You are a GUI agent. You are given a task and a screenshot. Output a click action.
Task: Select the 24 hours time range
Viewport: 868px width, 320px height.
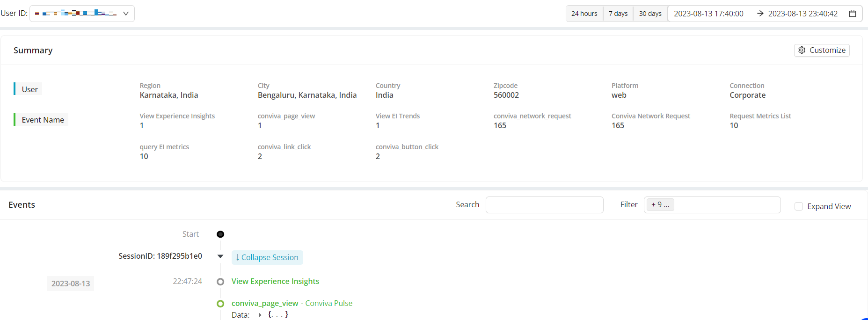pyautogui.click(x=584, y=14)
